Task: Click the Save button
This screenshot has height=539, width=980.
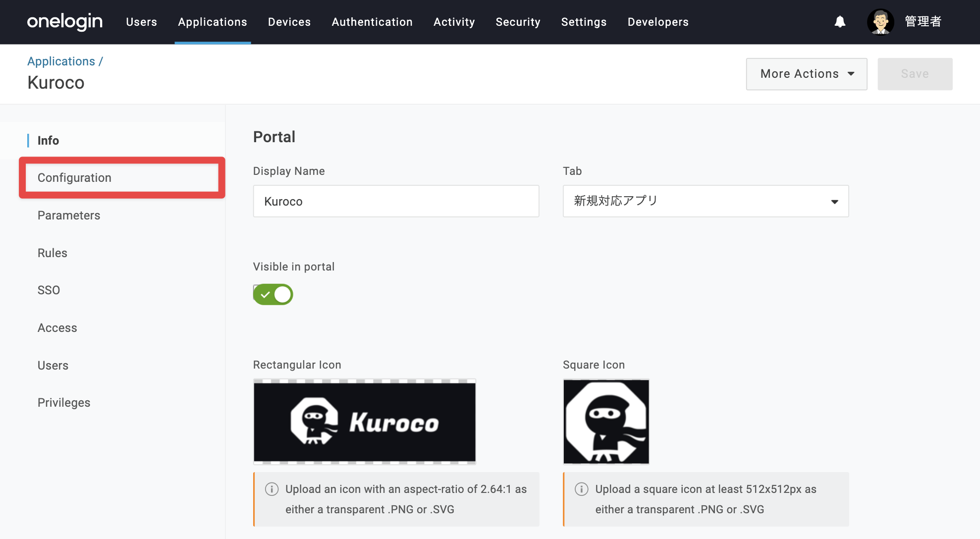Action: click(915, 74)
